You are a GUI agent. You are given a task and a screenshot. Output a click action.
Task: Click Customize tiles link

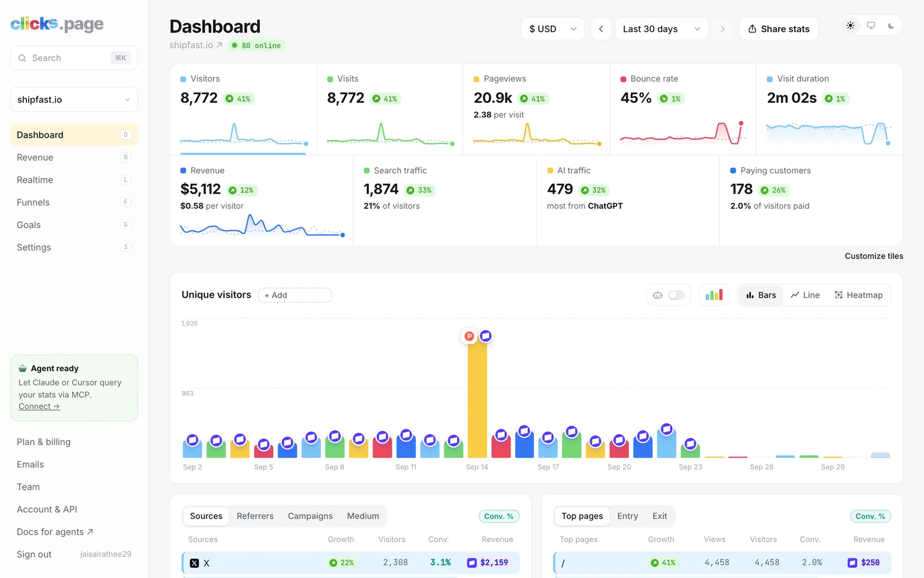click(x=874, y=256)
